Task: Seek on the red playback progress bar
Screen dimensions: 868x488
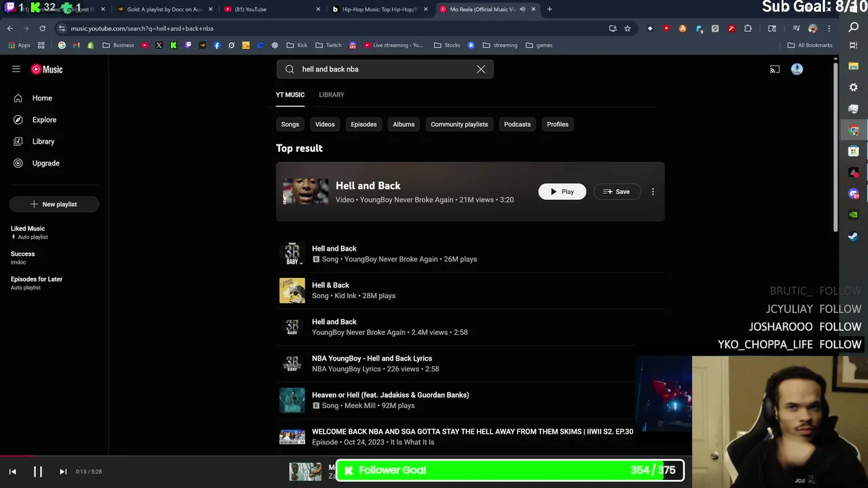Action: [17, 457]
